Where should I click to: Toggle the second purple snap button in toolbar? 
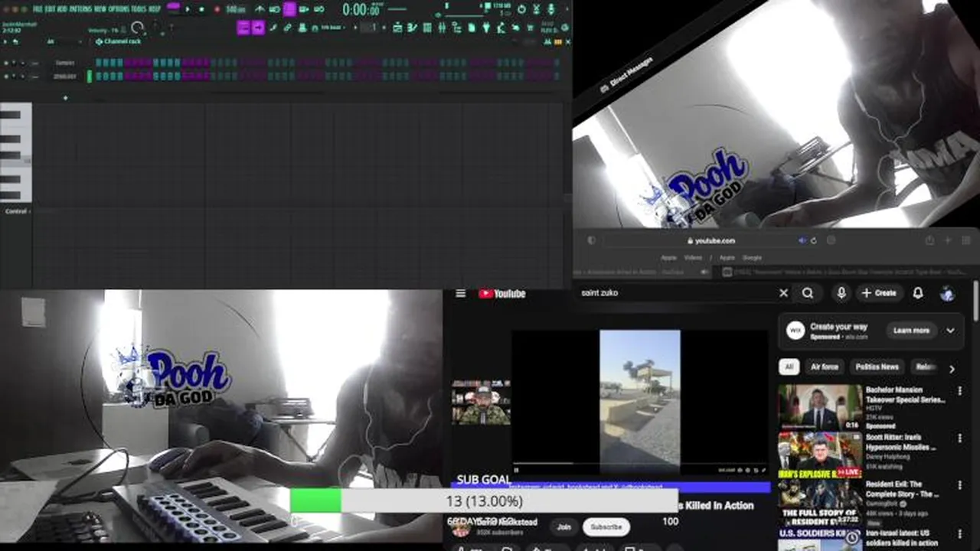coord(258,28)
